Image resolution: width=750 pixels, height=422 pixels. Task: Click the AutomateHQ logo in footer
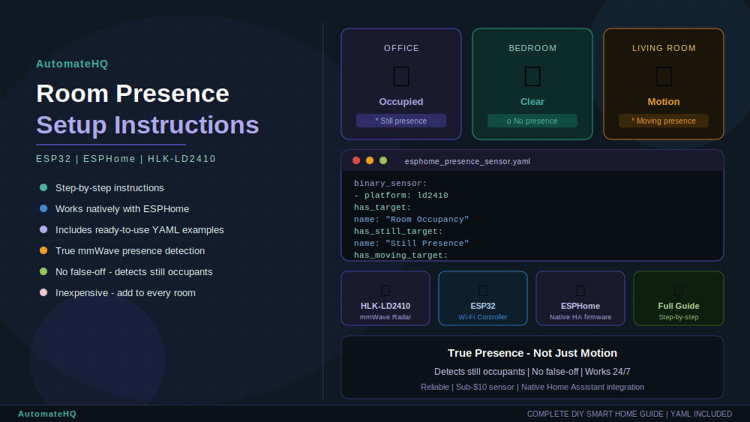click(x=47, y=414)
